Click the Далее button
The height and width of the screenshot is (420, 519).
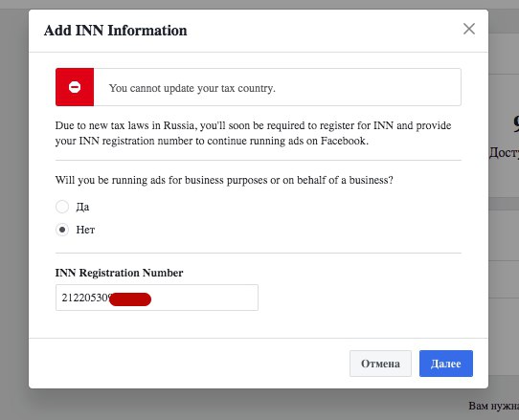tap(446, 364)
